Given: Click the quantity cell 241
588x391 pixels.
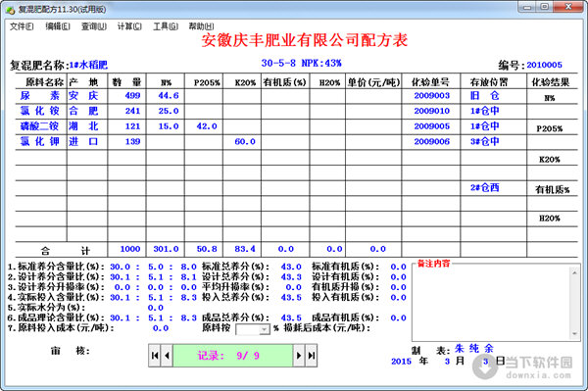Looking at the screenshot, I should point(132,111).
